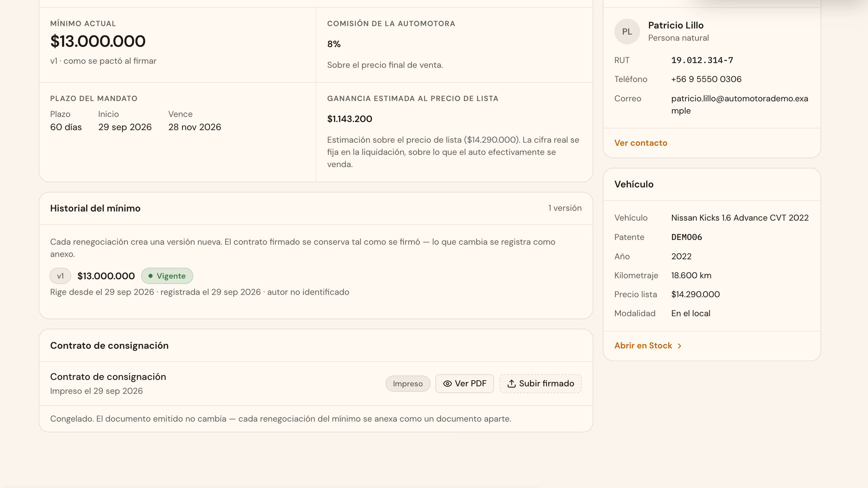Open the Ver contacto link
868x488 pixels.
641,143
